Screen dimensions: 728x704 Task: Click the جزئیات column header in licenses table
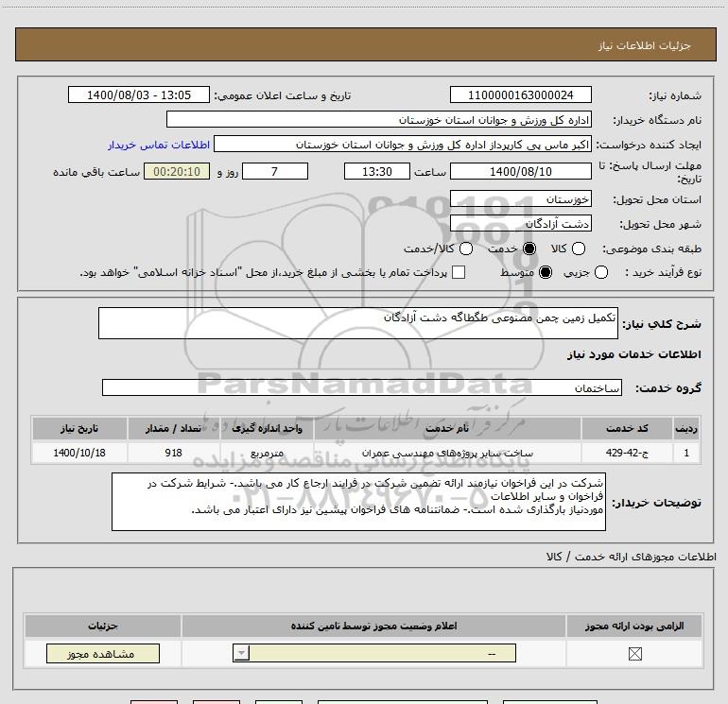pyautogui.click(x=103, y=626)
